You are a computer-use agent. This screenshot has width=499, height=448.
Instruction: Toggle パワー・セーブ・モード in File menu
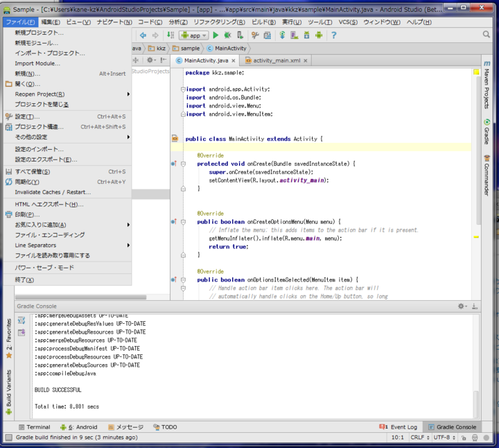(67, 268)
